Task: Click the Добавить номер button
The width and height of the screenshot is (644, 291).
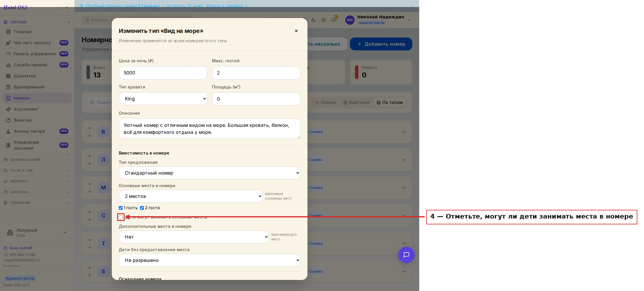Action: coord(381,44)
